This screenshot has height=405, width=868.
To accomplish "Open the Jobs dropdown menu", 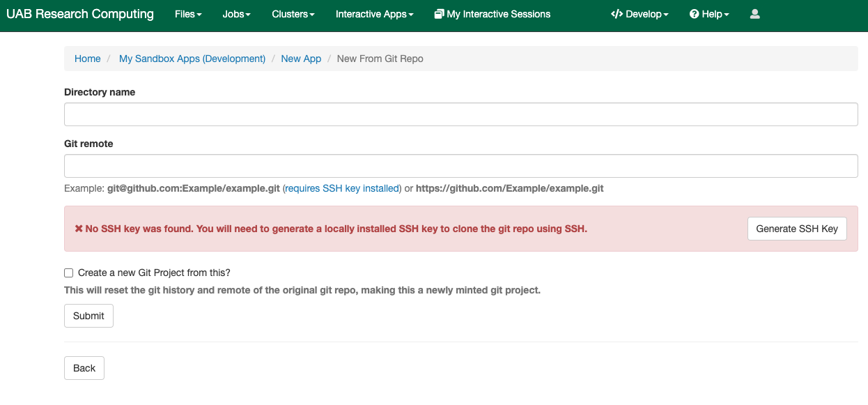I will [x=236, y=14].
